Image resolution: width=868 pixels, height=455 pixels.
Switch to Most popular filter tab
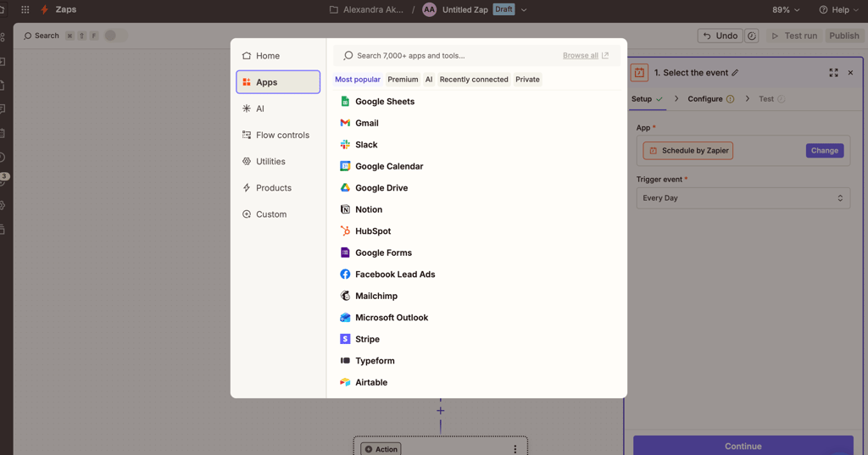(358, 79)
